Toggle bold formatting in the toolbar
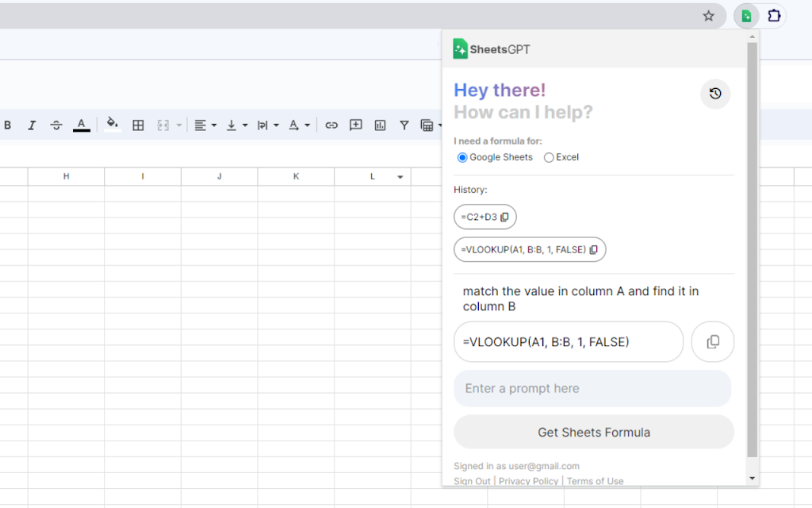The width and height of the screenshot is (812, 508). coord(8,125)
